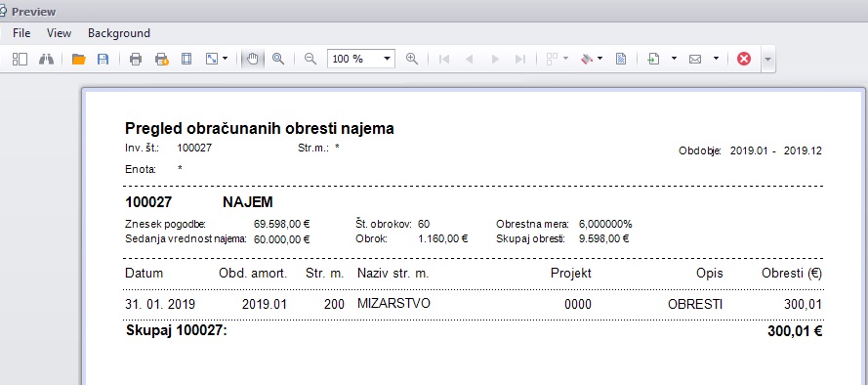Save the report with floppy icon

pyautogui.click(x=103, y=59)
